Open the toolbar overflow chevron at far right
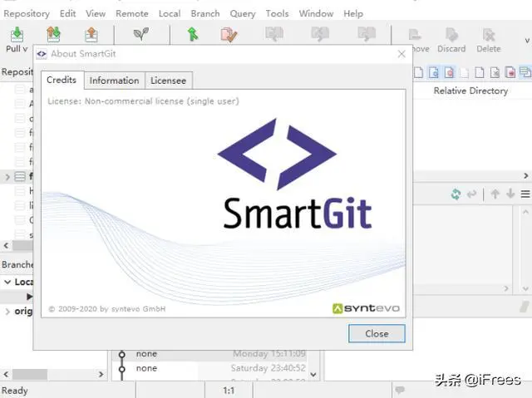 pyautogui.click(x=527, y=41)
